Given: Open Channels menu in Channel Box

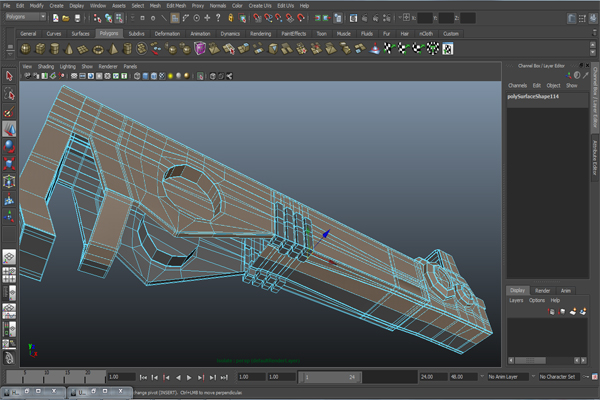Looking at the screenshot, I should [517, 85].
